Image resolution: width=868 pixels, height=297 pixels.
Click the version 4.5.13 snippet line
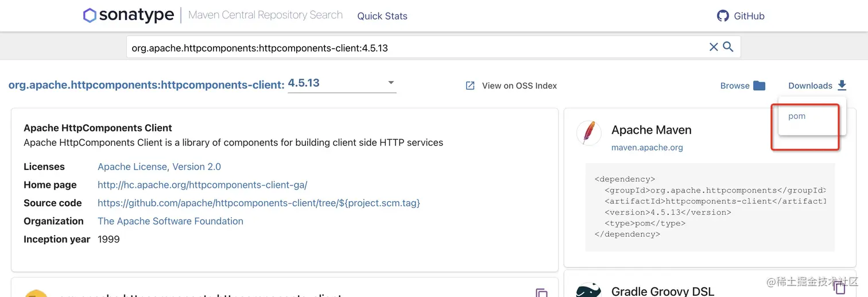pyautogui.click(x=668, y=212)
